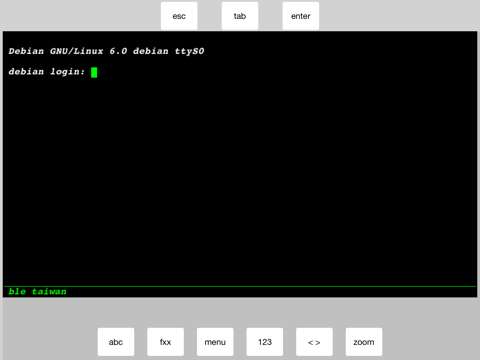Click the 'debian login:' prompt text

pyautogui.click(x=47, y=72)
